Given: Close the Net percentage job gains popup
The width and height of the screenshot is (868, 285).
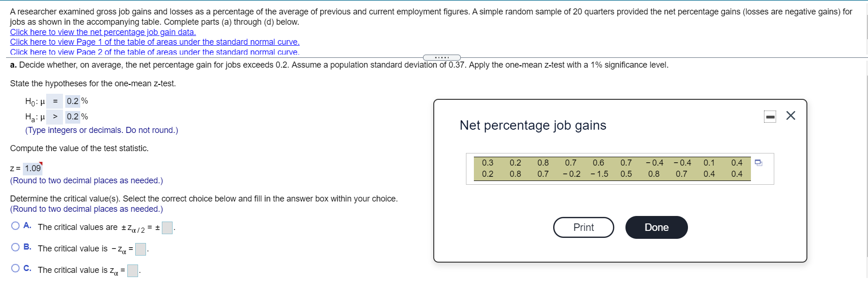Looking at the screenshot, I should (x=791, y=116).
